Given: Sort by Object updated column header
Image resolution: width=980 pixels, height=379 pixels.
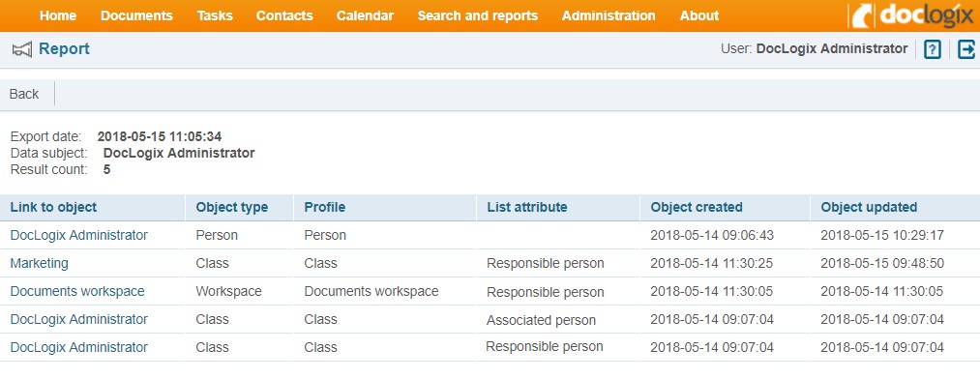Looking at the screenshot, I should click(869, 207).
